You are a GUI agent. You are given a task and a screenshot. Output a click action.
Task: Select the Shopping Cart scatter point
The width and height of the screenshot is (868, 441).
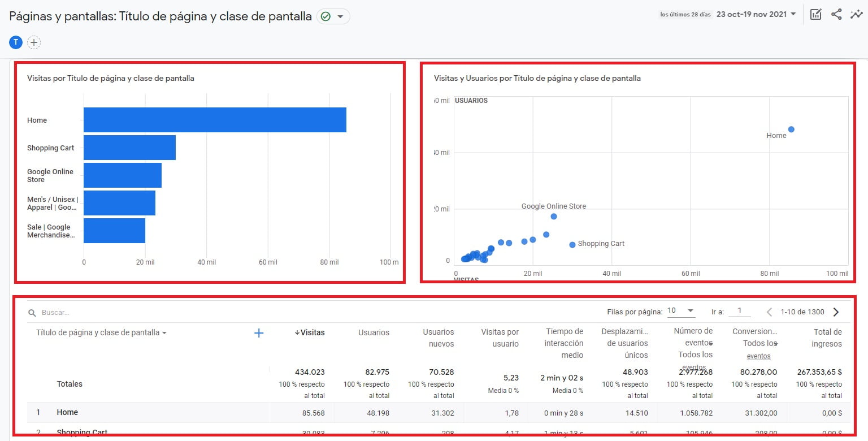pos(572,245)
